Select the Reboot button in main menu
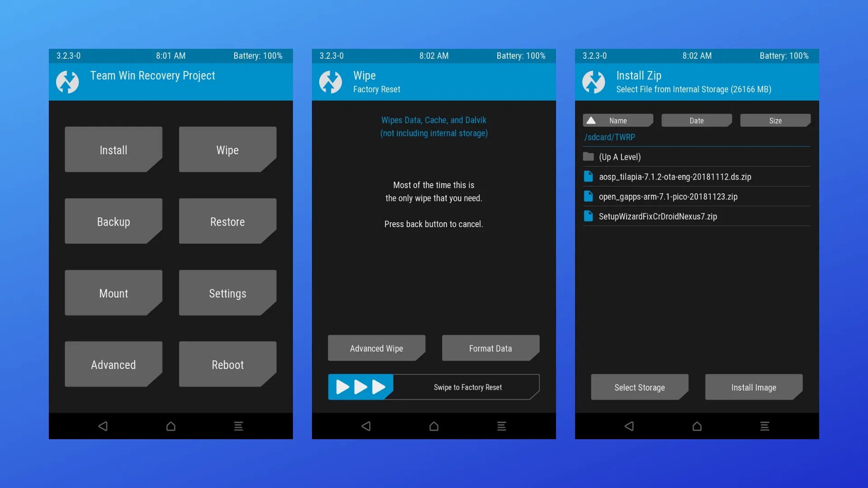The height and width of the screenshot is (488, 868). [x=227, y=365]
